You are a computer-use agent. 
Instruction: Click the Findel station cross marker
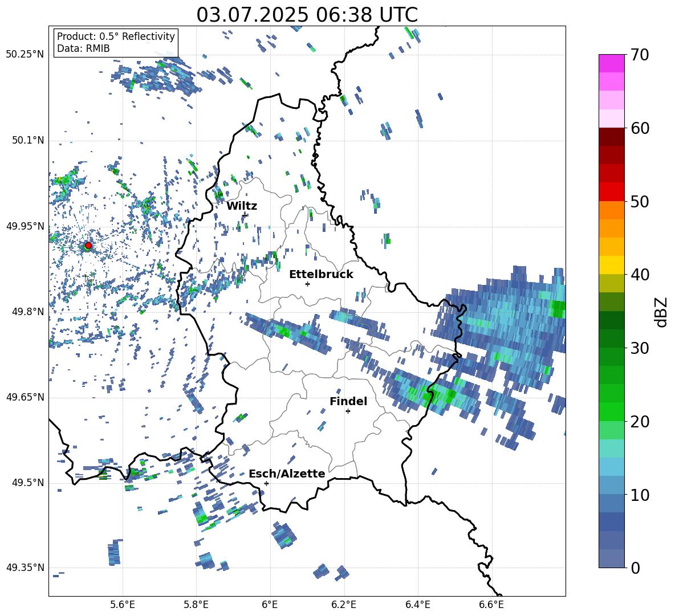pos(348,411)
